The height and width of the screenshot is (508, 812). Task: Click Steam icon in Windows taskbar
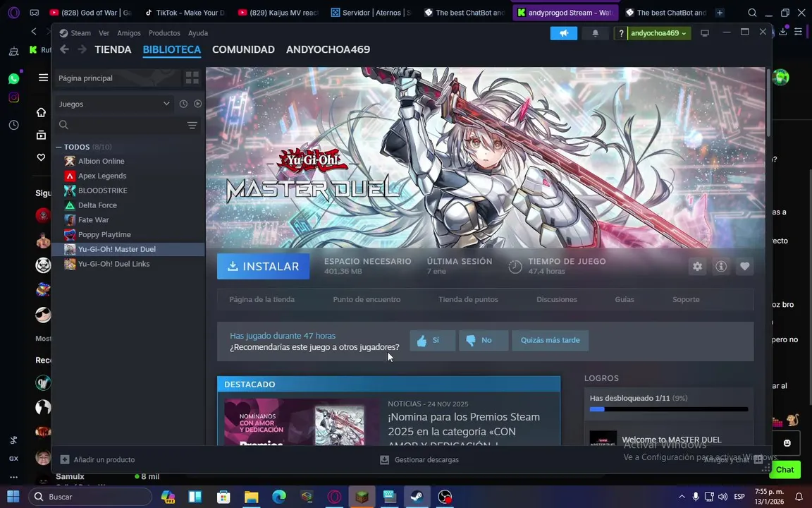click(417, 497)
